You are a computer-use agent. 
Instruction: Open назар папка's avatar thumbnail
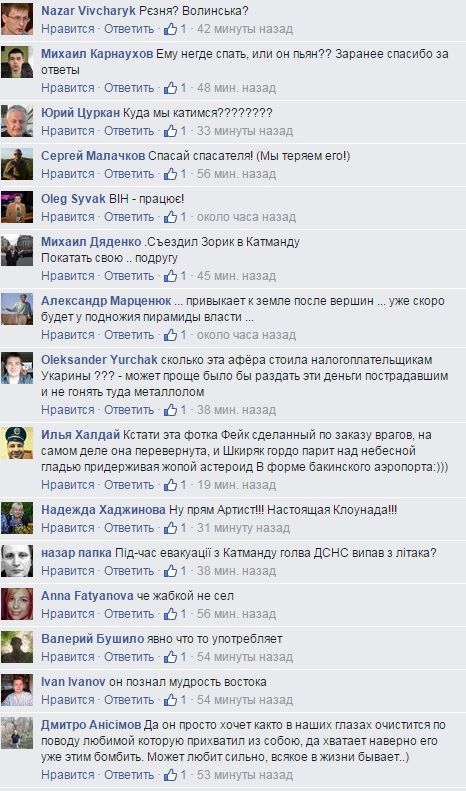pos(17,561)
